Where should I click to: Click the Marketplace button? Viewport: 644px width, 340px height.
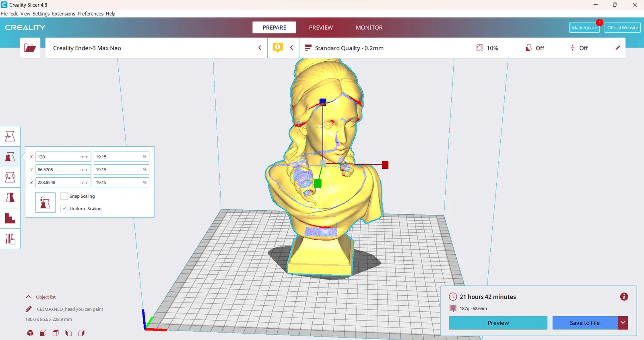[x=584, y=28]
